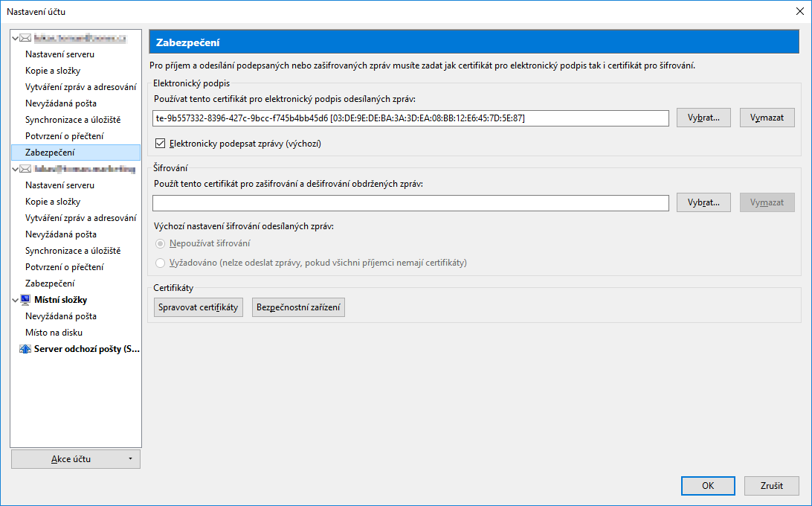Open Bezpečnostní zařízení
The height and width of the screenshot is (506, 812).
(x=298, y=307)
